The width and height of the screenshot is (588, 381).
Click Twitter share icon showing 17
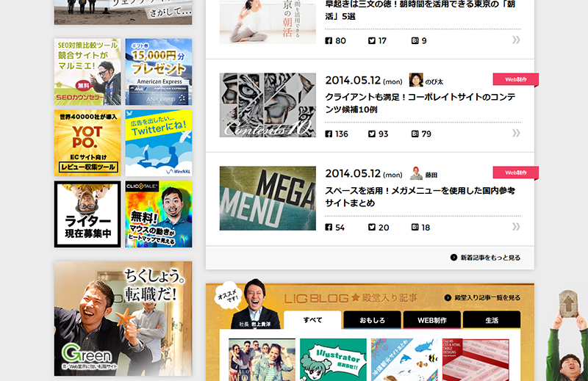372,40
